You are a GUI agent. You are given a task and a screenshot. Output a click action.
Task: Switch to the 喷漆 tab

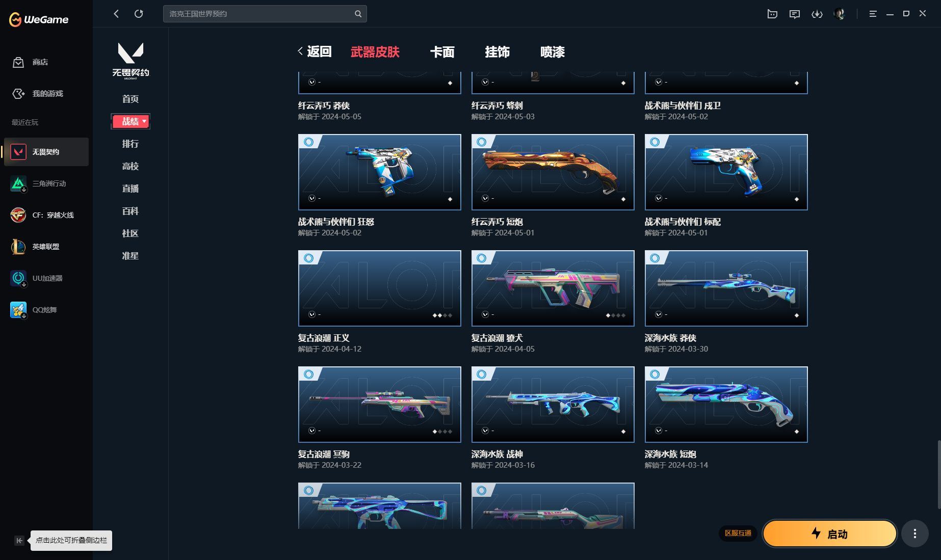click(x=553, y=52)
